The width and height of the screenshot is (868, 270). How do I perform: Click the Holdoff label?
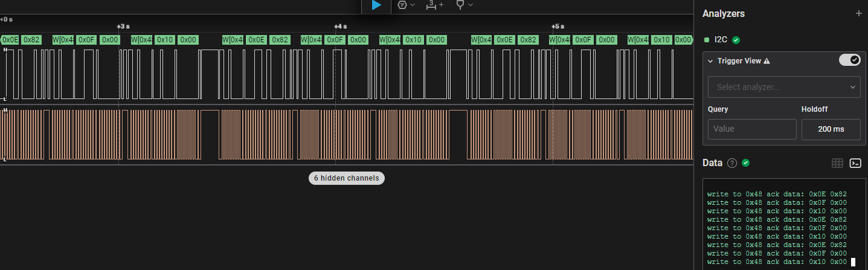[x=814, y=109]
